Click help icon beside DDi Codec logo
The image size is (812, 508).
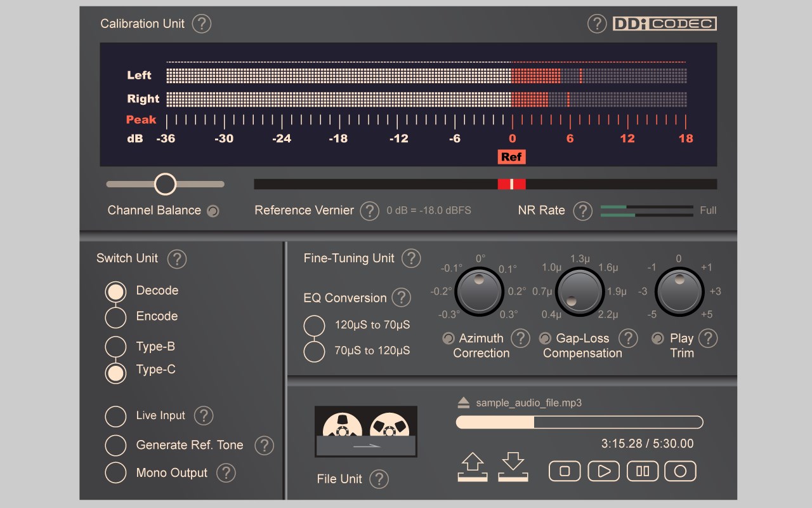coord(597,24)
